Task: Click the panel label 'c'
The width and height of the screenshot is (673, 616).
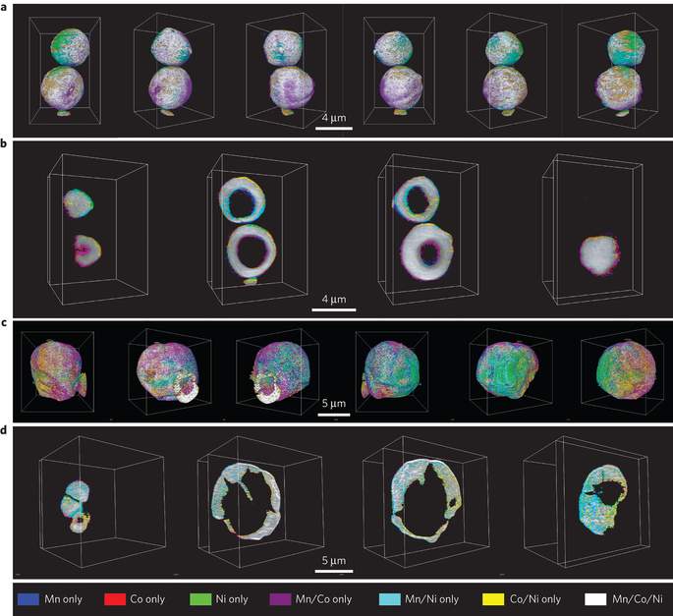Action: coord(4,323)
